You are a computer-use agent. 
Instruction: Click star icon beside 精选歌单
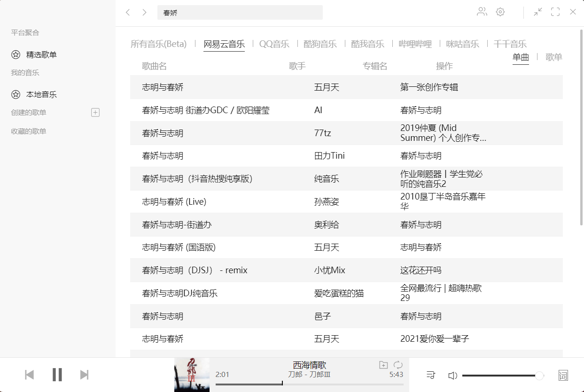16,54
